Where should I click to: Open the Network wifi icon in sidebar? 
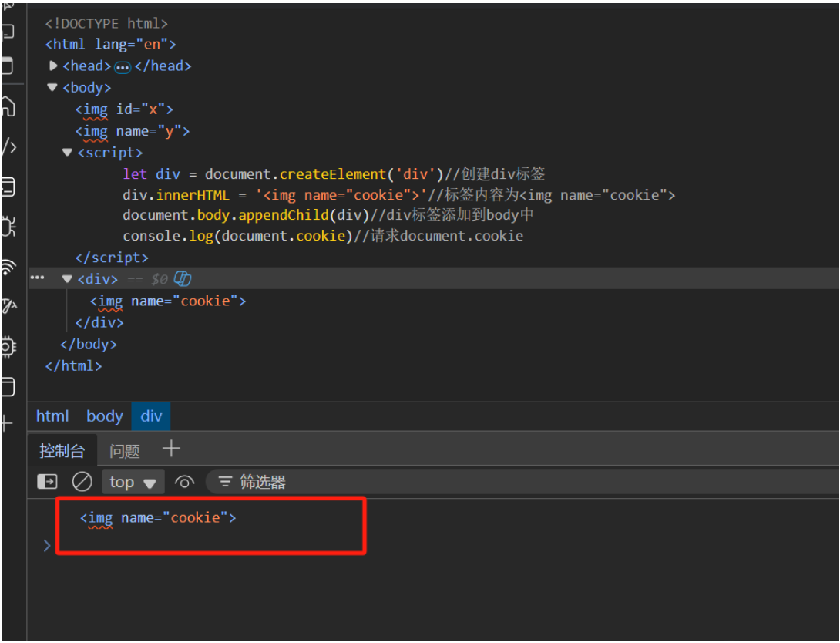click(x=8, y=266)
